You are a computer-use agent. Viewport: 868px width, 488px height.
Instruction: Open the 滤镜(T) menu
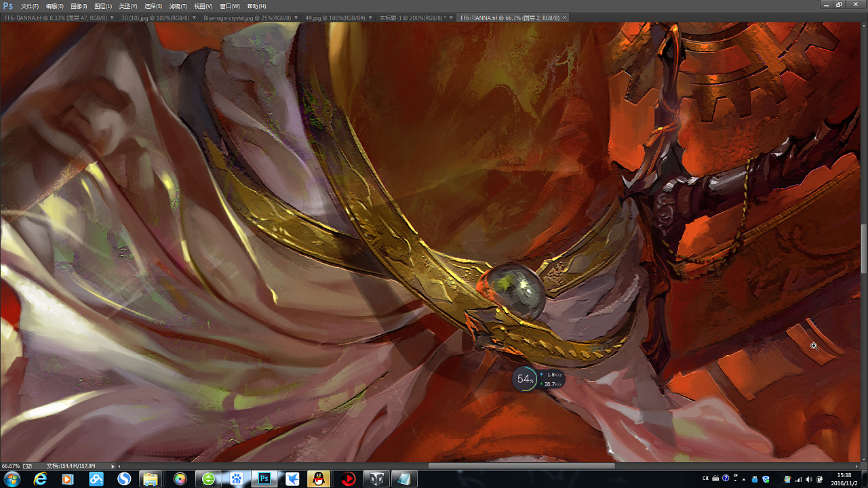click(178, 6)
